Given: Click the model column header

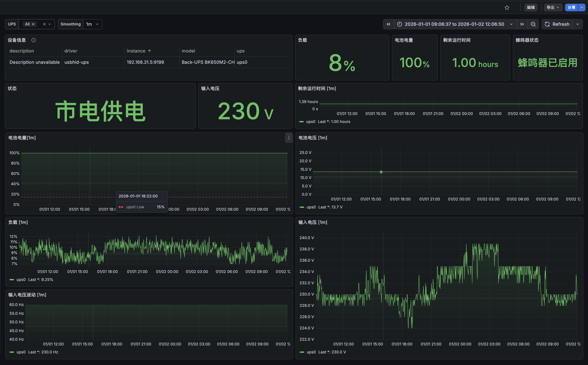Looking at the screenshot, I should coord(188,51).
